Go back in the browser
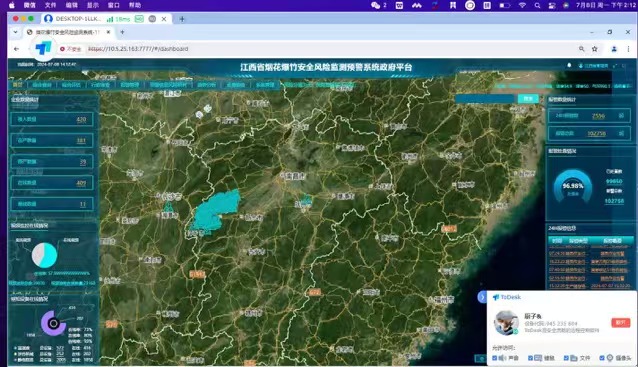Viewport: 638px width, 367px height. click(x=16, y=49)
